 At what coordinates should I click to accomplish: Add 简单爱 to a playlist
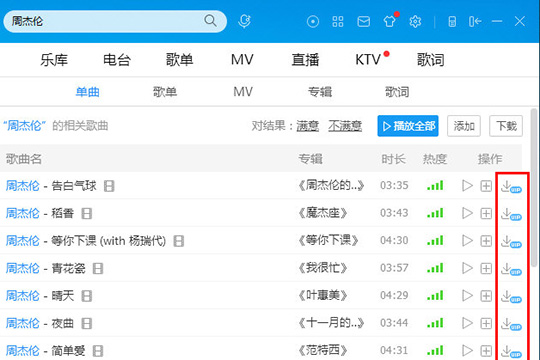click(486, 351)
